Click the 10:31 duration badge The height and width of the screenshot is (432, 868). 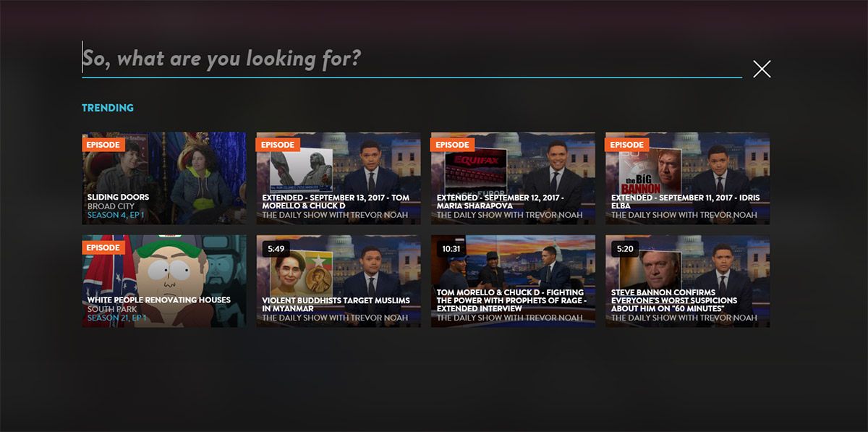tap(451, 248)
